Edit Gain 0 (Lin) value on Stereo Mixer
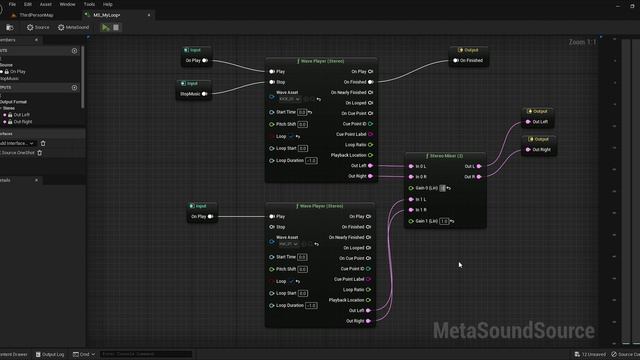 pos(442,188)
